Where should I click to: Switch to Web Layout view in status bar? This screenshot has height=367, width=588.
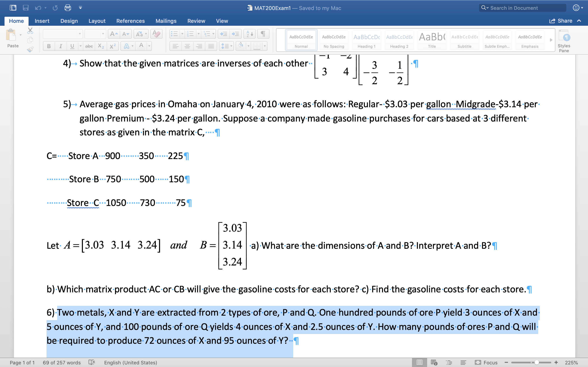[434, 362]
